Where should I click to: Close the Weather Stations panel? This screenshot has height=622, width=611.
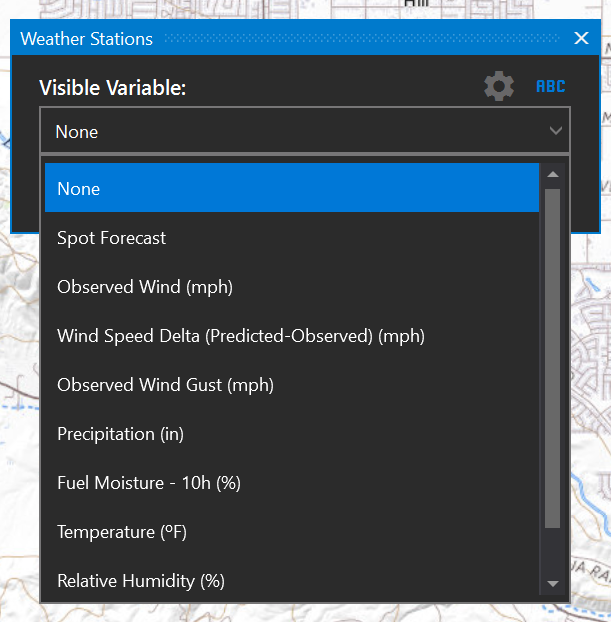point(581,39)
